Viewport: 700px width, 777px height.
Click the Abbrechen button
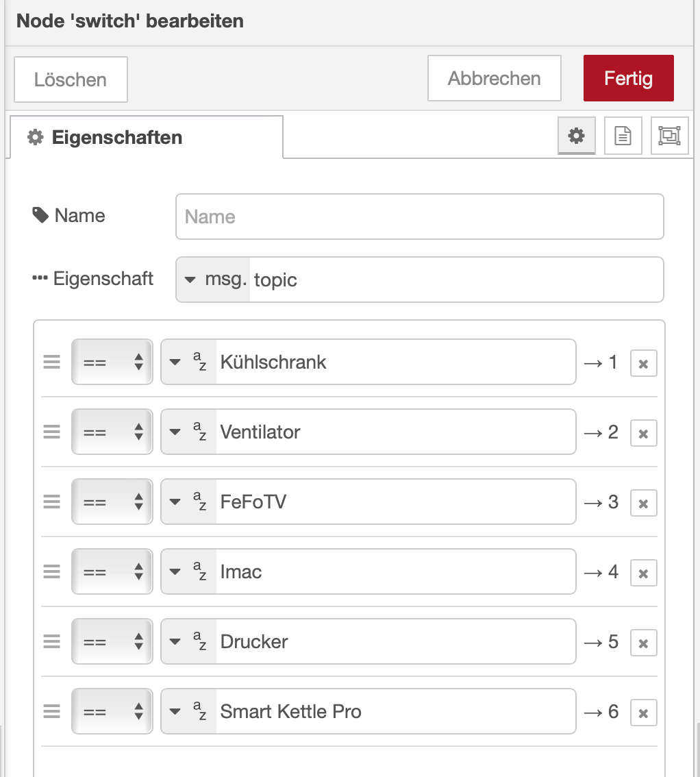click(x=494, y=78)
